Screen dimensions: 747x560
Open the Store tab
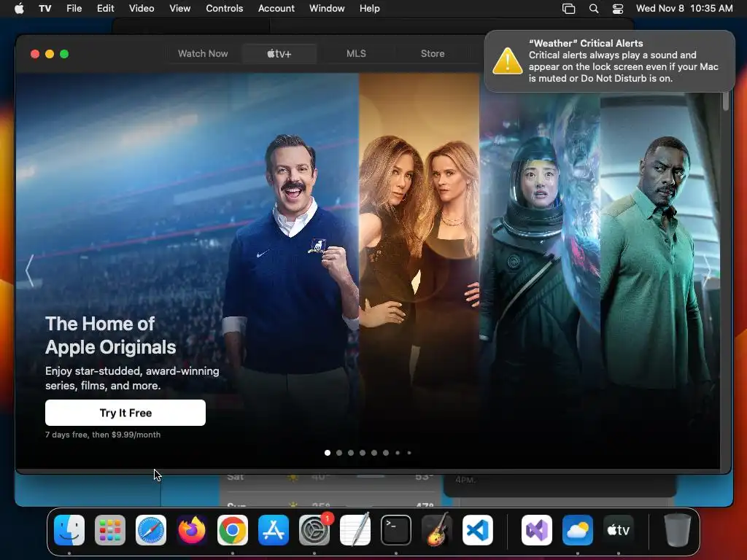point(433,54)
